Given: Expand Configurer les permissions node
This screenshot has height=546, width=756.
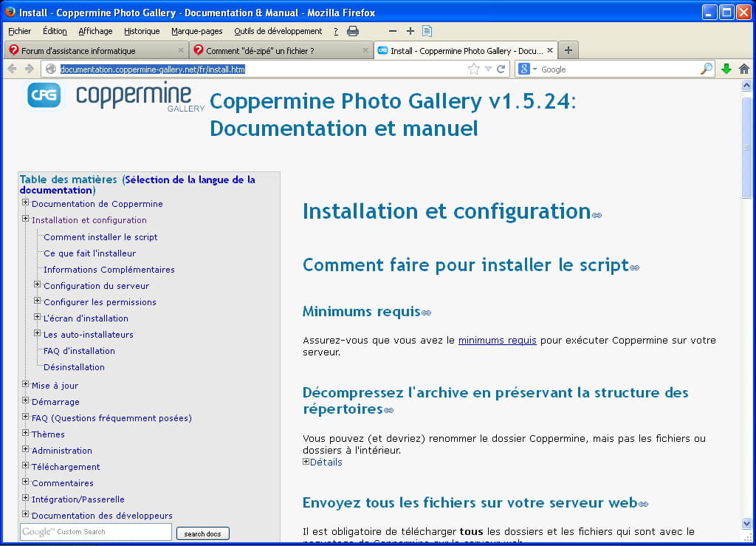Looking at the screenshot, I should pyautogui.click(x=37, y=301).
